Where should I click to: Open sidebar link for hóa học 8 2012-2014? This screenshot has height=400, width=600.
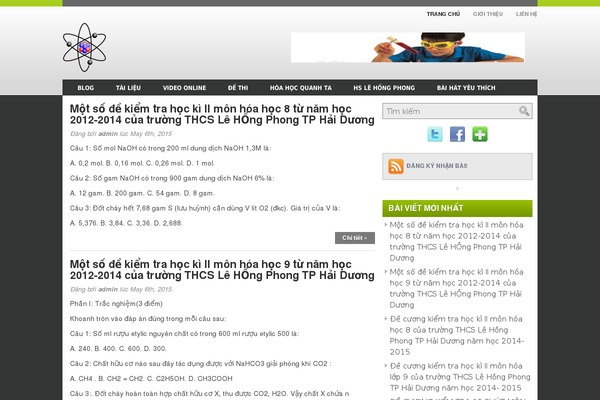tap(456, 241)
